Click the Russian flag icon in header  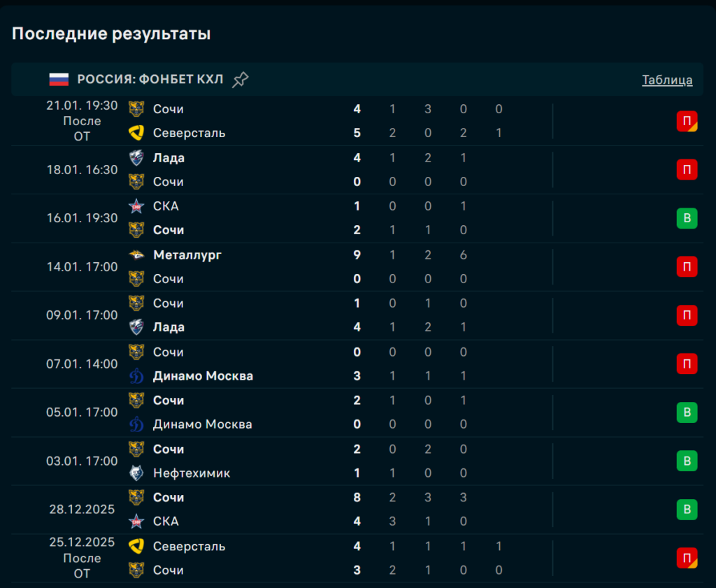pos(59,80)
